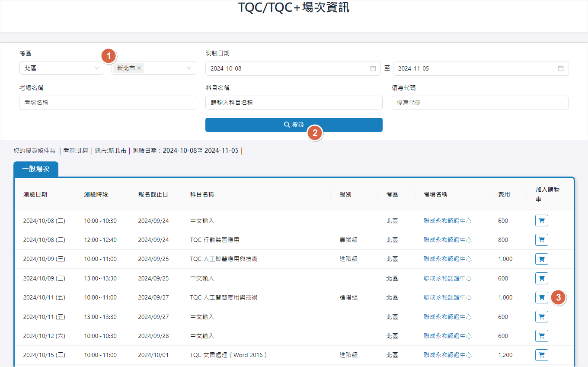
Task: Select the date cell 2024/10/15 (二)
Action: click(x=44, y=355)
